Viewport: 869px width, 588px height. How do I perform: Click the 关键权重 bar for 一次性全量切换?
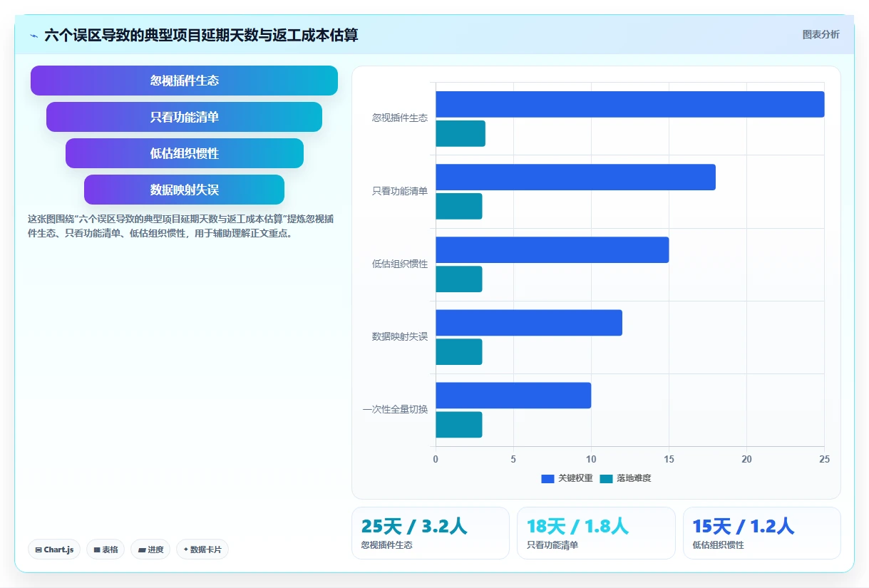(513, 396)
